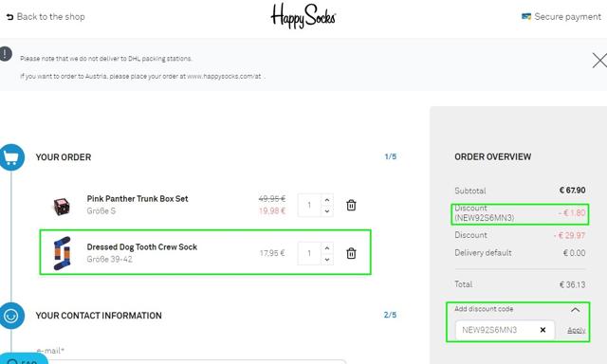
Task: Select the ORDER OVERVIEW heading
Action: 493,156
